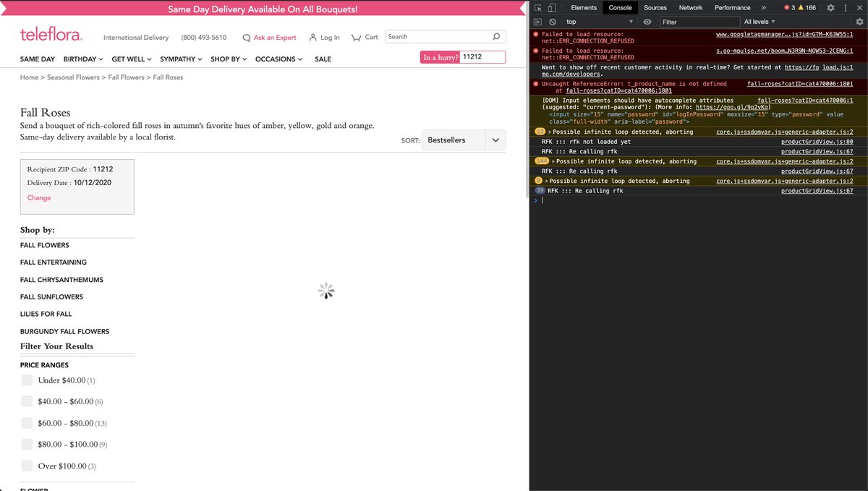Open the console context 'top' dropdown
Image resolution: width=868 pixels, height=491 pixels.
[600, 22]
